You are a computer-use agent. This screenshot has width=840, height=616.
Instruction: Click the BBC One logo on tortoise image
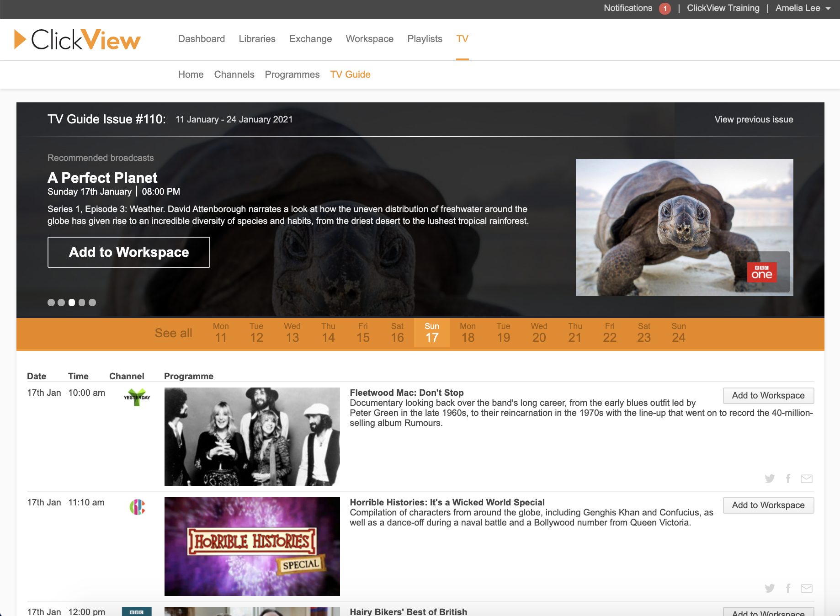pyautogui.click(x=762, y=272)
